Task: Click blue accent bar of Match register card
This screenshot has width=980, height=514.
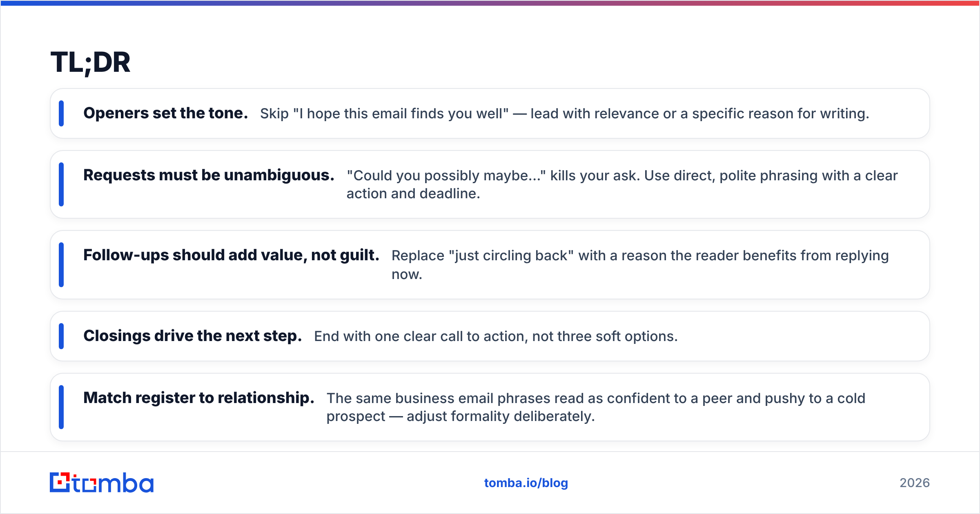Action: click(x=61, y=407)
